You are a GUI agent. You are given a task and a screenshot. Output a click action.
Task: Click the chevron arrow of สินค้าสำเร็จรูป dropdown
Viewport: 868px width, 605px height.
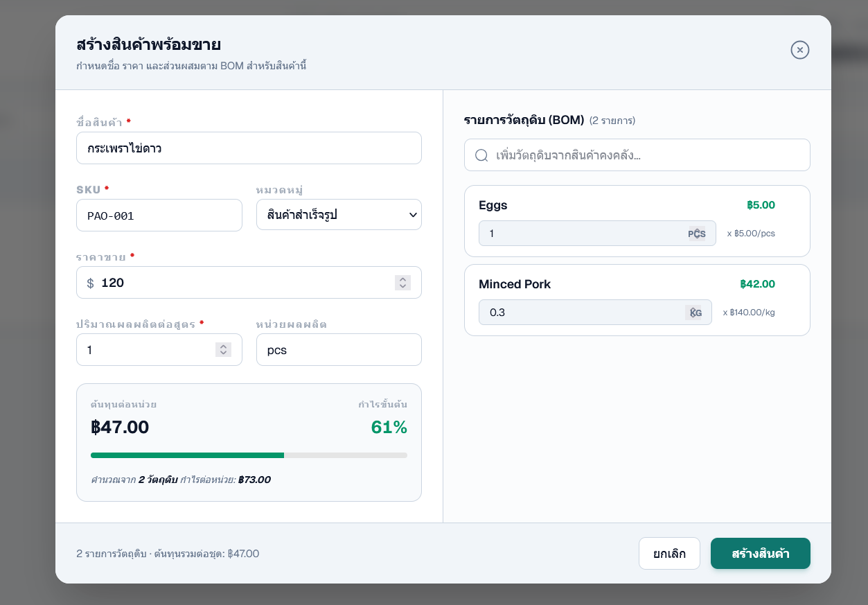tap(413, 215)
